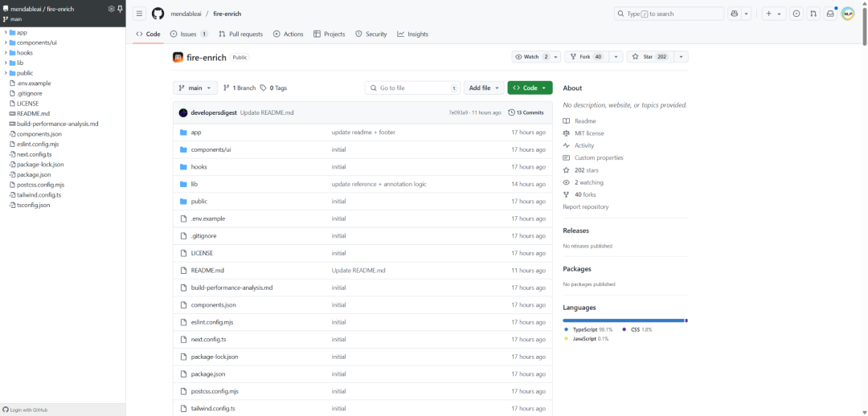Screen dimensions: 868x416
Task: Open LICENSE in the file list
Action: click(202, 253)
